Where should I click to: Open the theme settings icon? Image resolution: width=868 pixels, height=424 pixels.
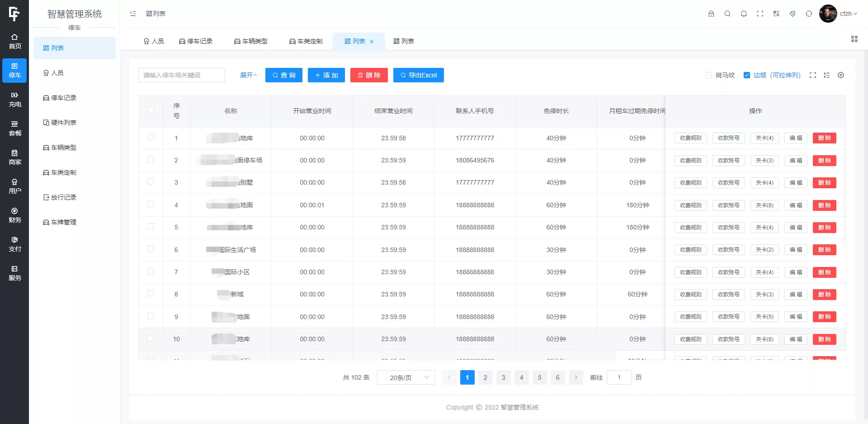click(x=793, y=14)
